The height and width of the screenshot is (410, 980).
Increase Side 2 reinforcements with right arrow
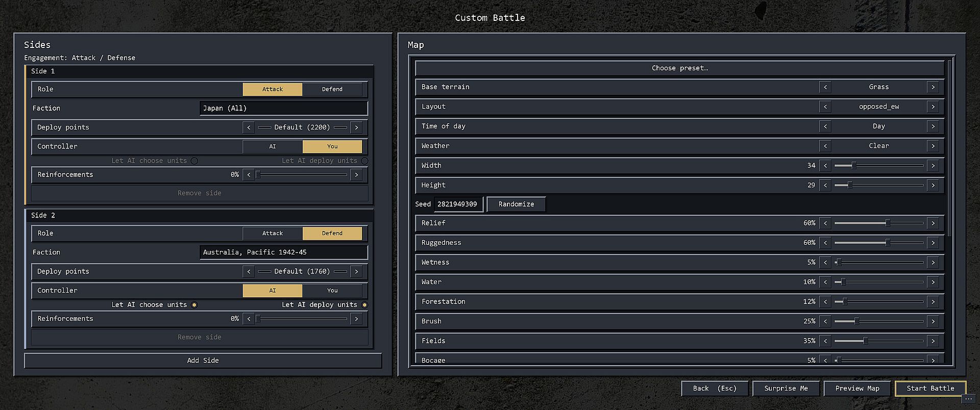coord(356,319)
